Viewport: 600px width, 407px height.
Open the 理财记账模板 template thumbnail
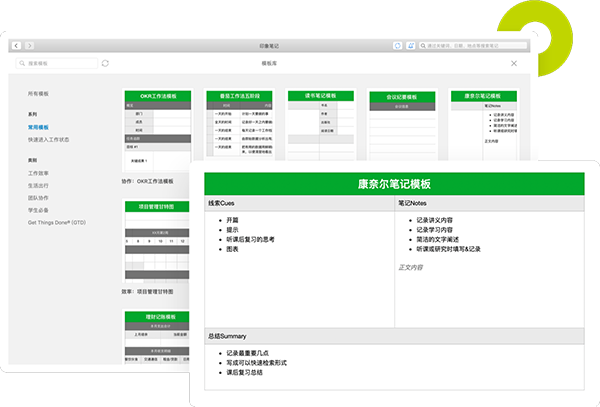coord(156,337)
